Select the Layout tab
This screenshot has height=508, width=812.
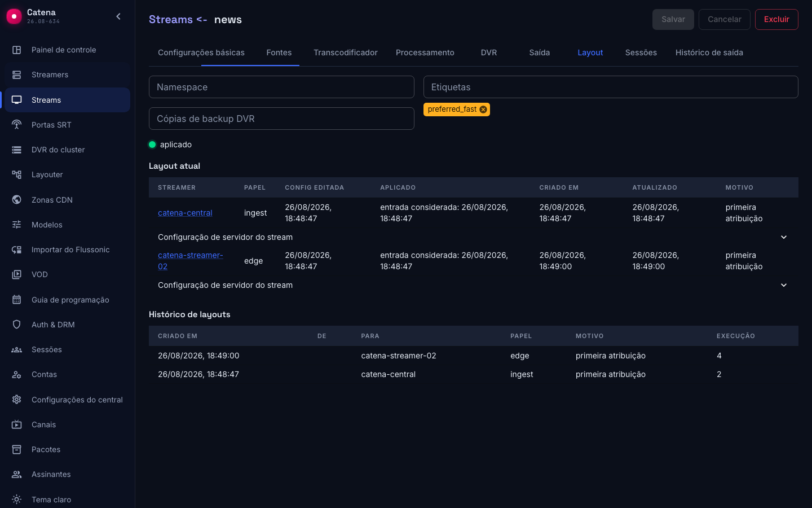tap(590, 52)
